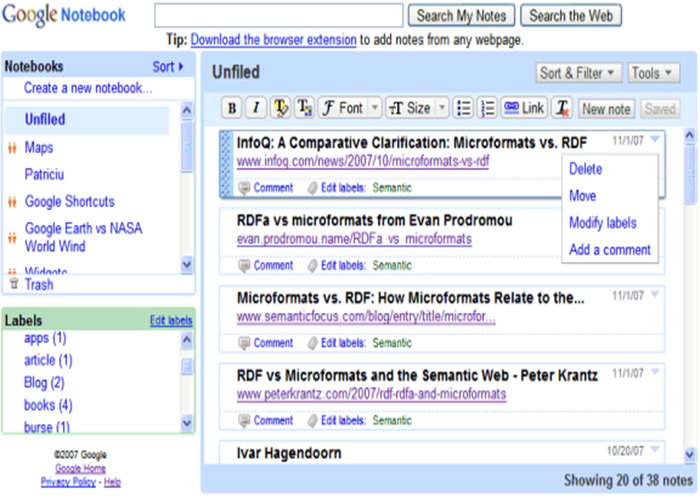Click the Search My Notes button
The height and width of the screenshot is (500, 700).
coord(461,16)
